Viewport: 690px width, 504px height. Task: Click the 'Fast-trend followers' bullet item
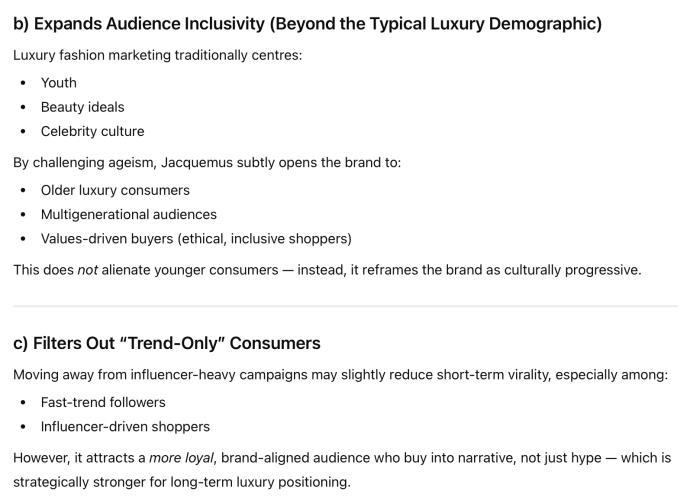[x=103, y=402]
